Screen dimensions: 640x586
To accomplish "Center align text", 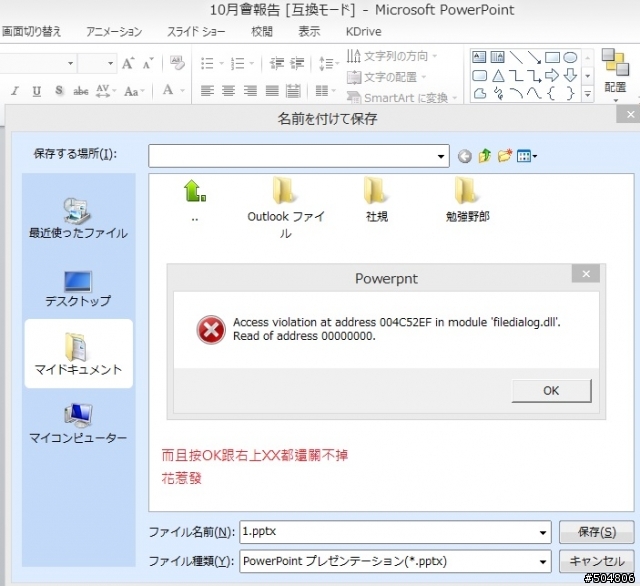I will [229, 91].
